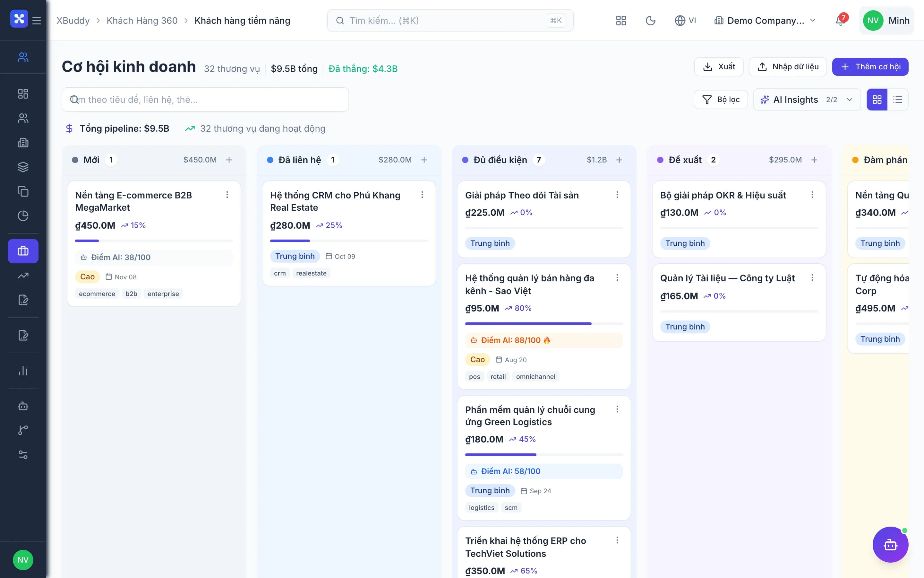The width and height of the screenshot is (924, 578).
Task: Click the Điểm AI: 38/100 badge
Action: (x=154, y=258)
